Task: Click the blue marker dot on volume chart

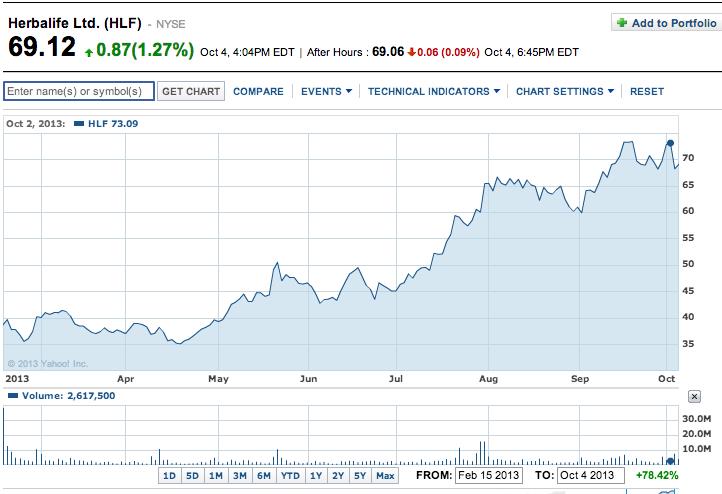Action: 670,461
